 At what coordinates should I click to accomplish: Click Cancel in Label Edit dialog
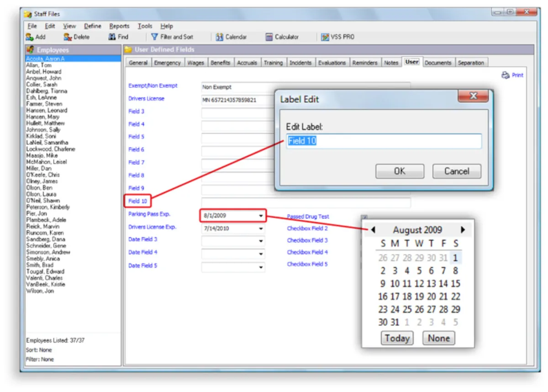pos(457,171)
